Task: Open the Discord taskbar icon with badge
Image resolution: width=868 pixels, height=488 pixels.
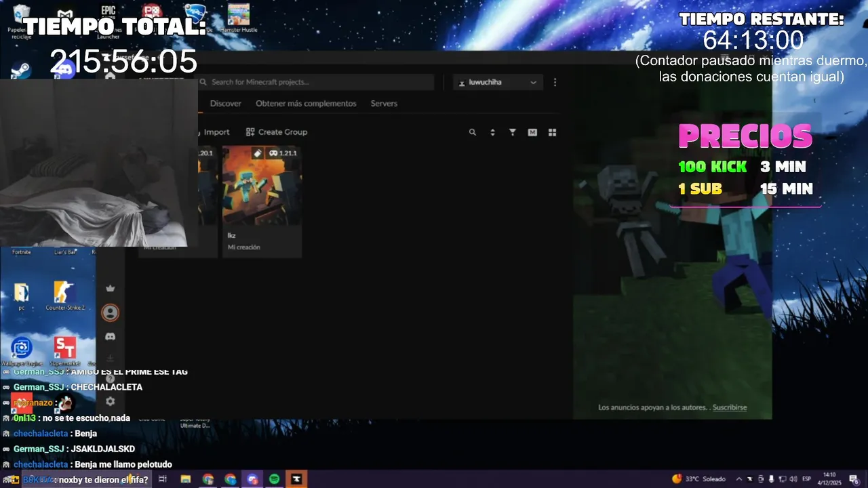Action: [252, 479]
